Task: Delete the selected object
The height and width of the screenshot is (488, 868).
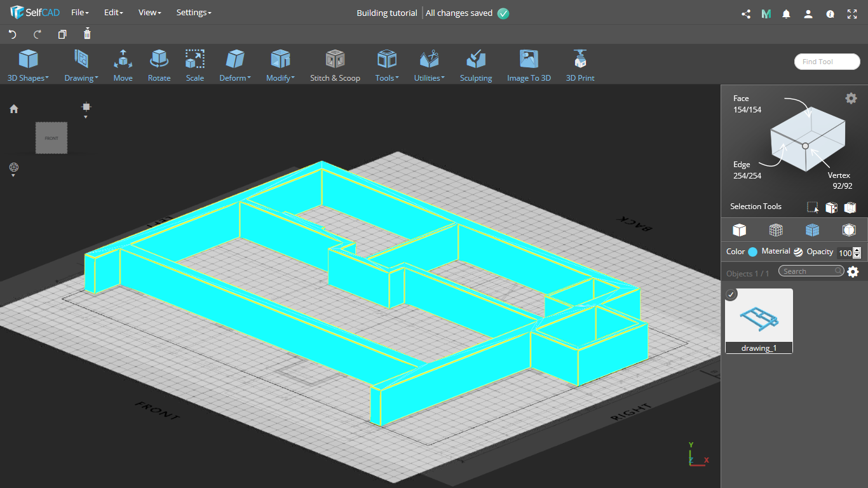Action: click(x=87, y=34)
